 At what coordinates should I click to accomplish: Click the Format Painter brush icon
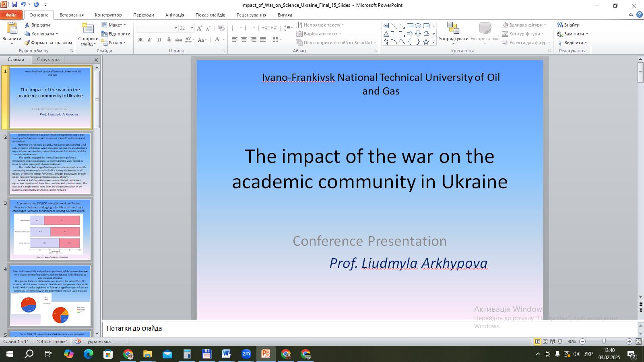[27, 43]
